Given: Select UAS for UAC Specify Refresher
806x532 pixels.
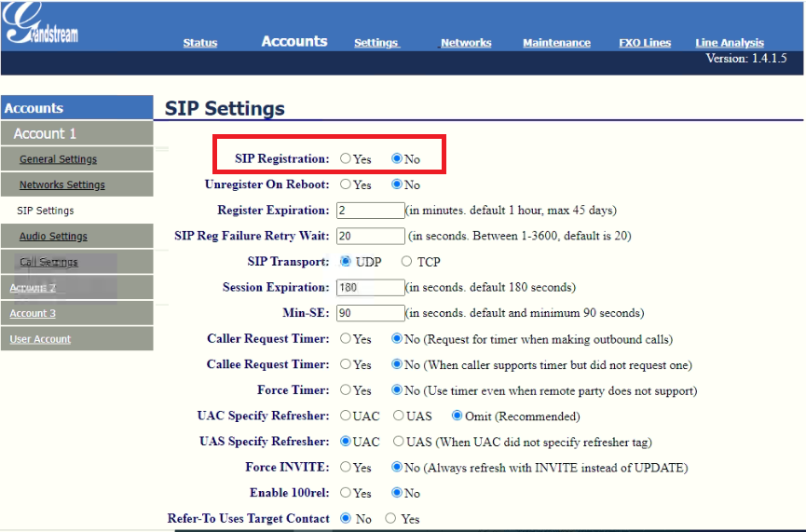Looking at the screenshot, I should pos(399,416).
